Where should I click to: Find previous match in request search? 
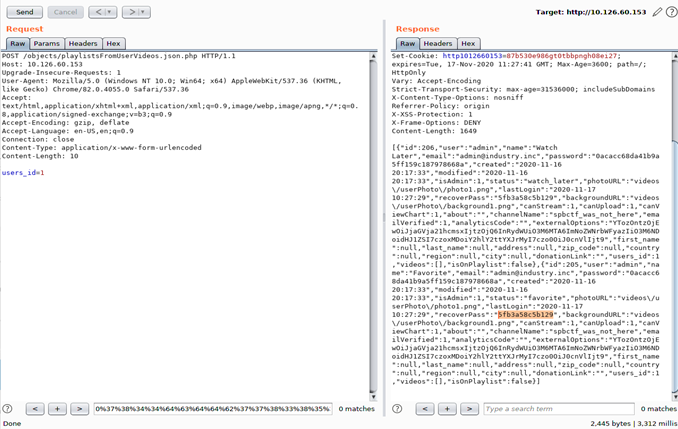coord(35,409)
